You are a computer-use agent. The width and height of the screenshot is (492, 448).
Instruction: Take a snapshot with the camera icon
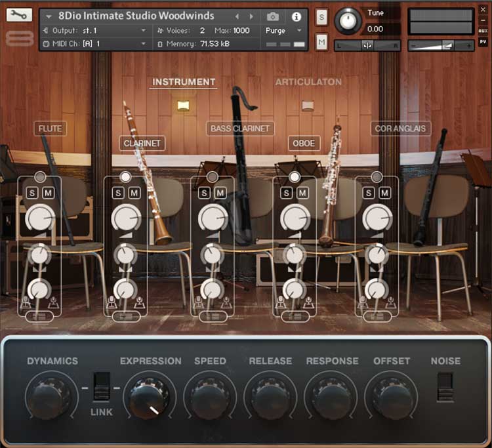click(273, 16)
